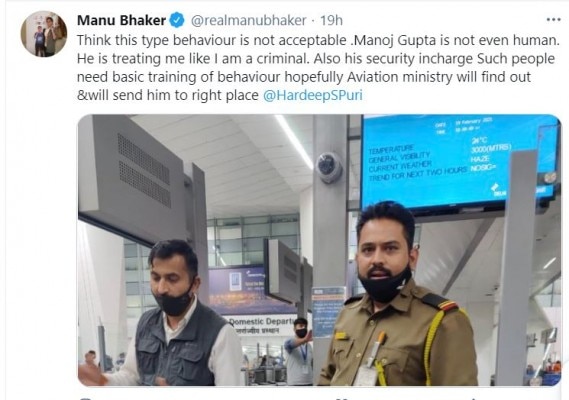This screenshot has width=569, height=400.
Task: Click the blue weather display board in photo
Action: 459,162
